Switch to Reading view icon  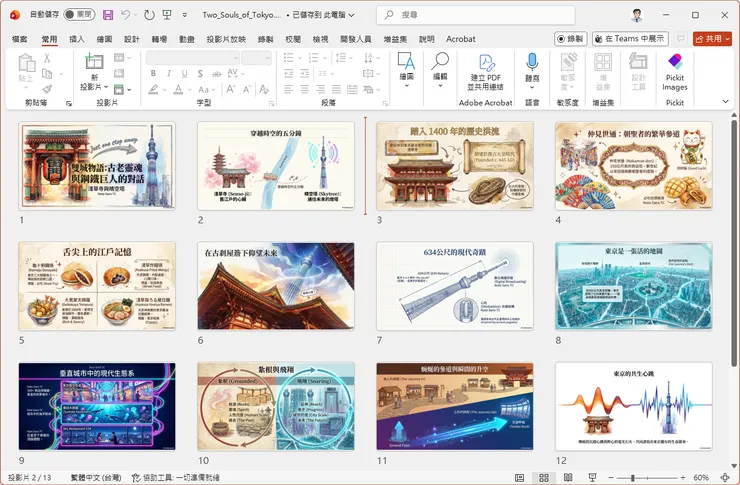pos(568,477)
